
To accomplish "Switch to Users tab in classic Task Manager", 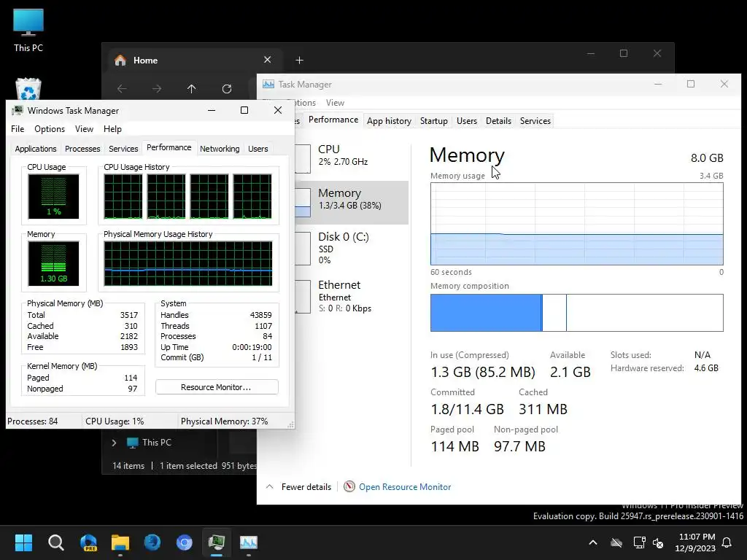I will pos(258,149).
